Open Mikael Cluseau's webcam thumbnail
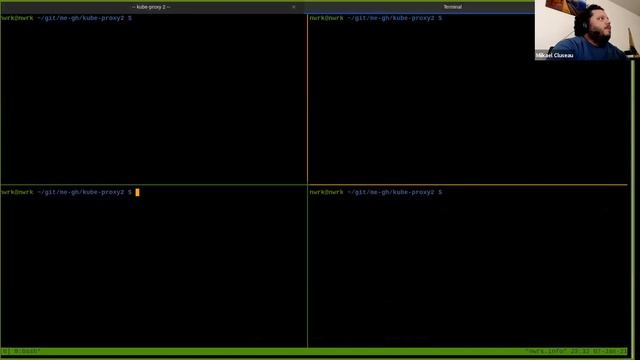 pyautogui.click(x=587, y=30)
